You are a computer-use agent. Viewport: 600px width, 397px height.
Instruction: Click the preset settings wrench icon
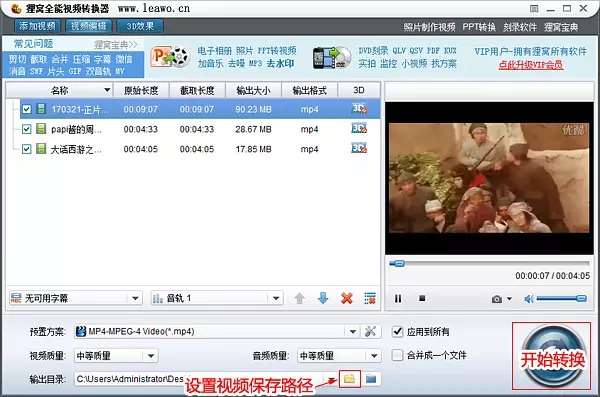tap(370, 331)
